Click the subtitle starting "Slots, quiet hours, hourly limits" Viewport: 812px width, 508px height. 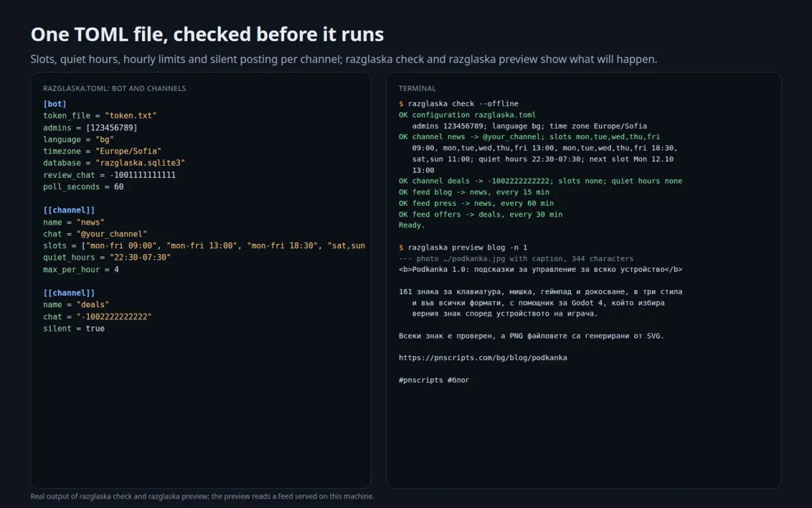[344, 59]
